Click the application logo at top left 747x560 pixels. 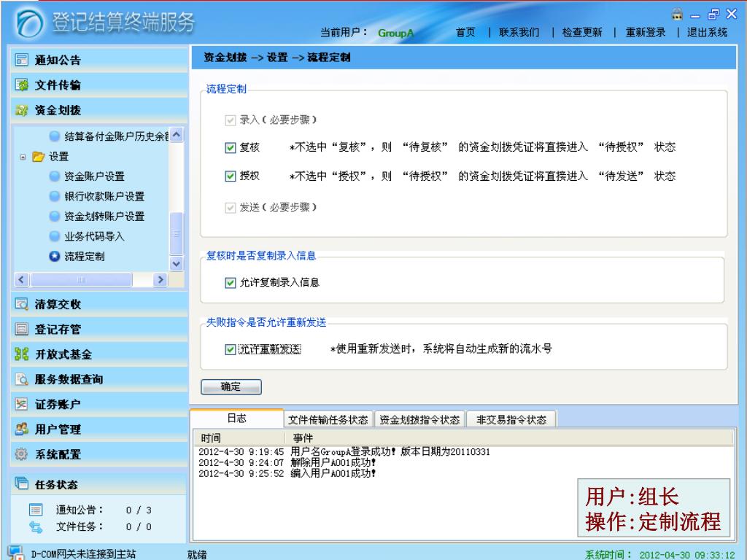[x=29, y=23]
